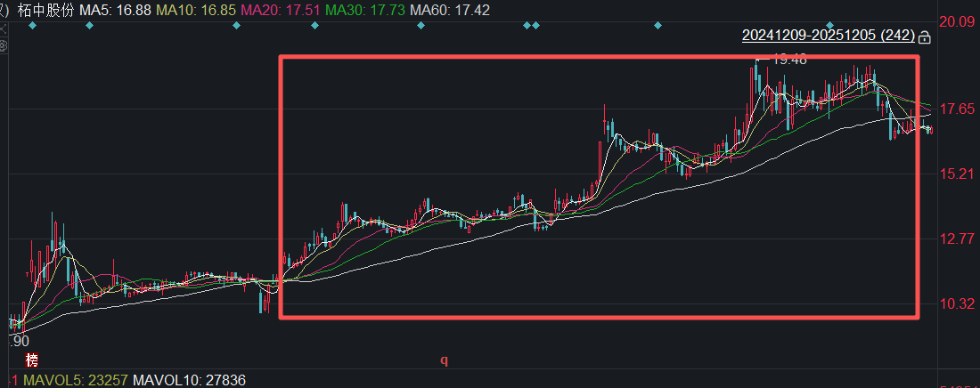Click the lock icon beside the date range

click(x=924, y=37)
